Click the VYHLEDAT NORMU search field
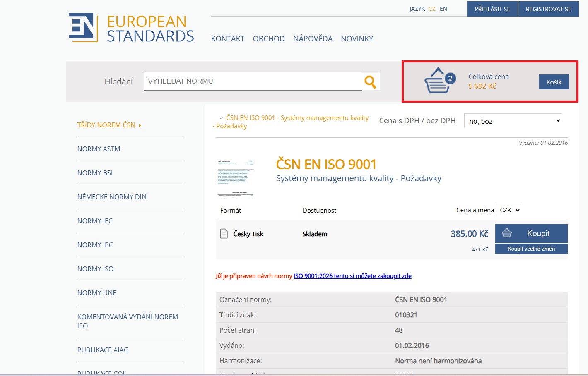588x376 pixels. [x=253, y=81]
